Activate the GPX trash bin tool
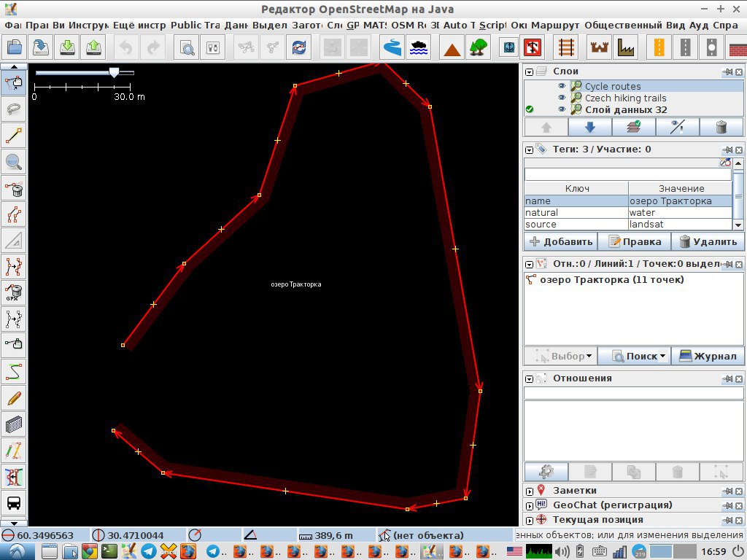The height and width of the screenshot is (560, 747). tap(14, 292)
